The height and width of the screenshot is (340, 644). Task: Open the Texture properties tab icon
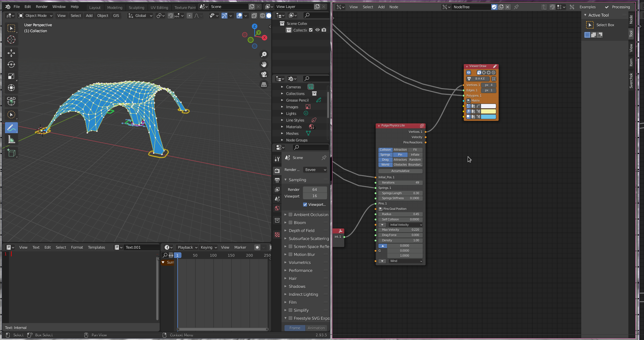pos(277,235)
